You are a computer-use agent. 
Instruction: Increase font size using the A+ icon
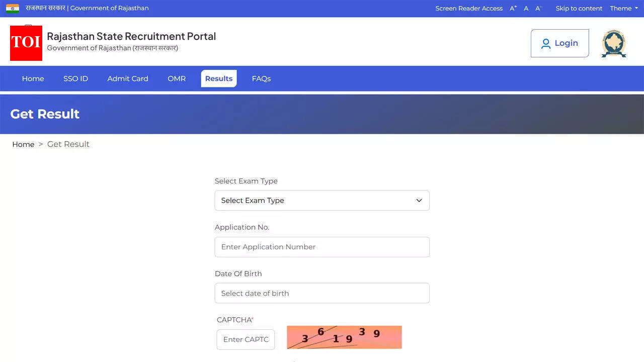[513, 8]
